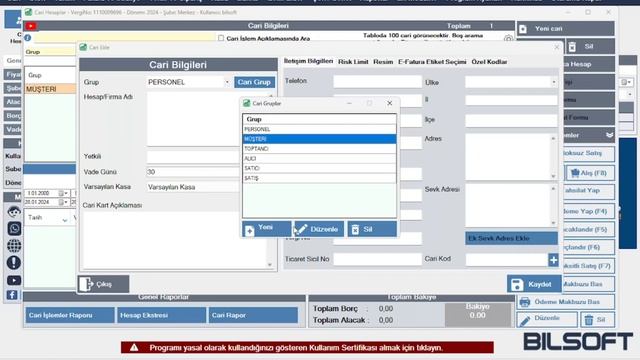The width and height of the screenshot is (640, 360).
Task: Open the support agent icon in sidebar
Action: pyautogui.click(x=14, y=211)
